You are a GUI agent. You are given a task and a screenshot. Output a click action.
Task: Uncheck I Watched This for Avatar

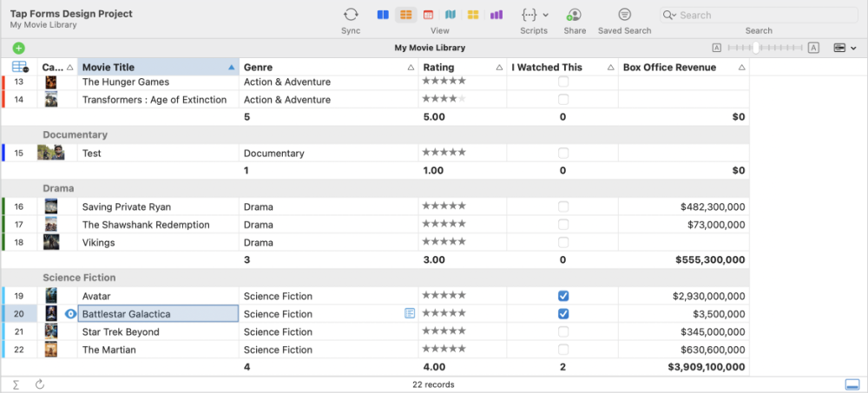(x=563, y=296)
